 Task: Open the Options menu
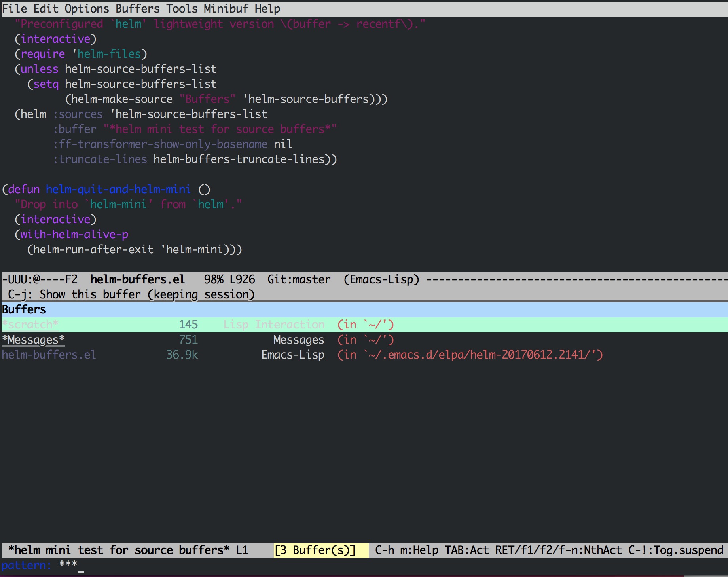(87, 8)
